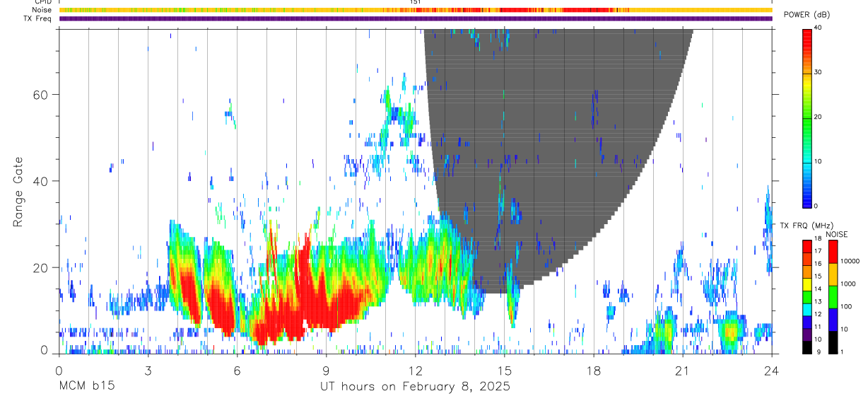The width and height of the screenshot is (868, 401).
Task: Click the 11 value on TX FRQ scale
Action: 818,327
